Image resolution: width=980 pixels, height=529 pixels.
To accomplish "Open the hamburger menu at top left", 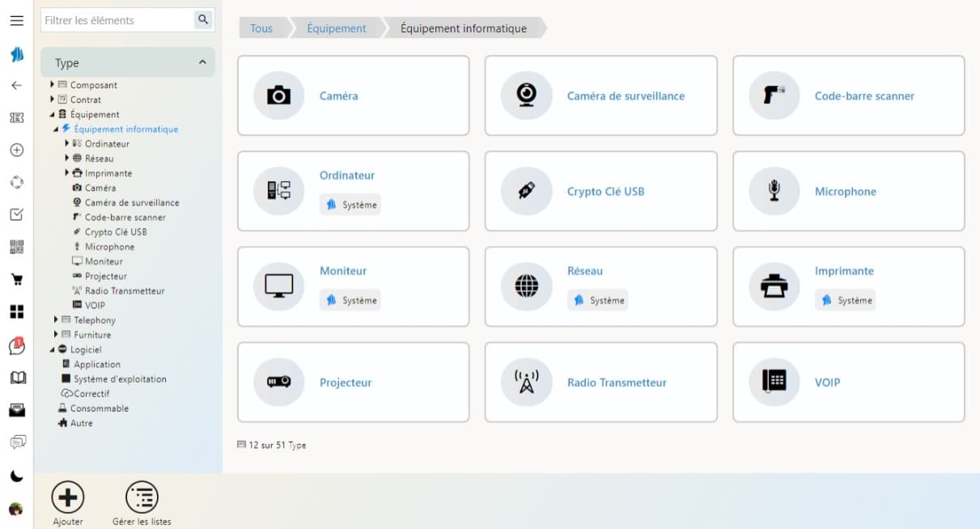I will [x=16, y=20].
